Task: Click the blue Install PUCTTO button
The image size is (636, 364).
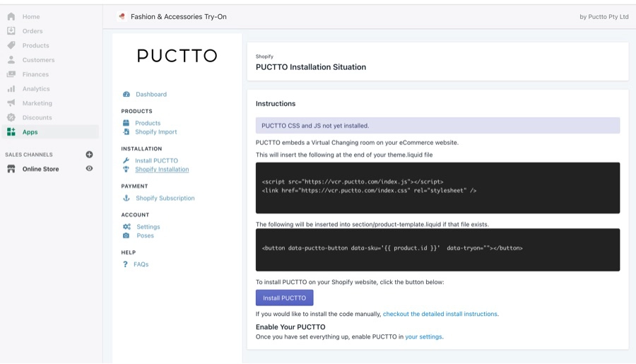Action: tap(284, 298)
